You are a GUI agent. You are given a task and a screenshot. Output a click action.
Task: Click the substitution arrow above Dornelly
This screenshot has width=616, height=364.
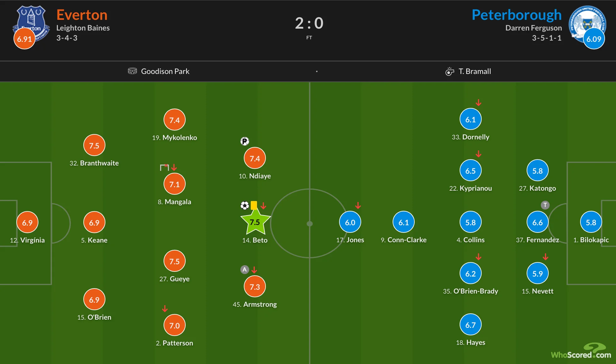(x=479, y=103)
